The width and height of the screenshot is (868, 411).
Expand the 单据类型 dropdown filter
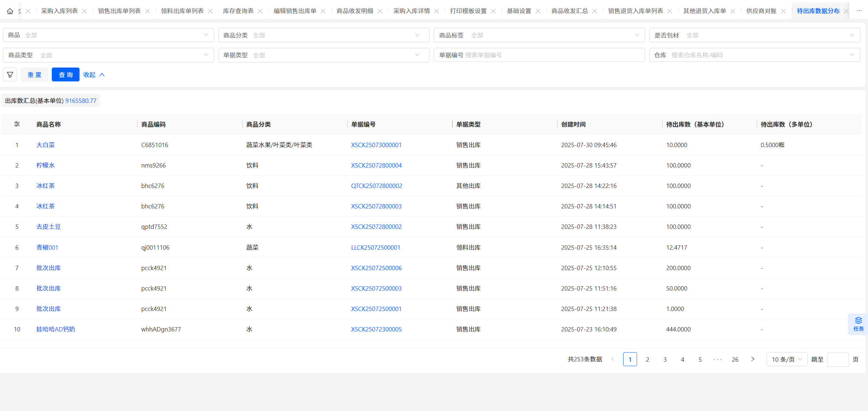(x=324, y=55)
